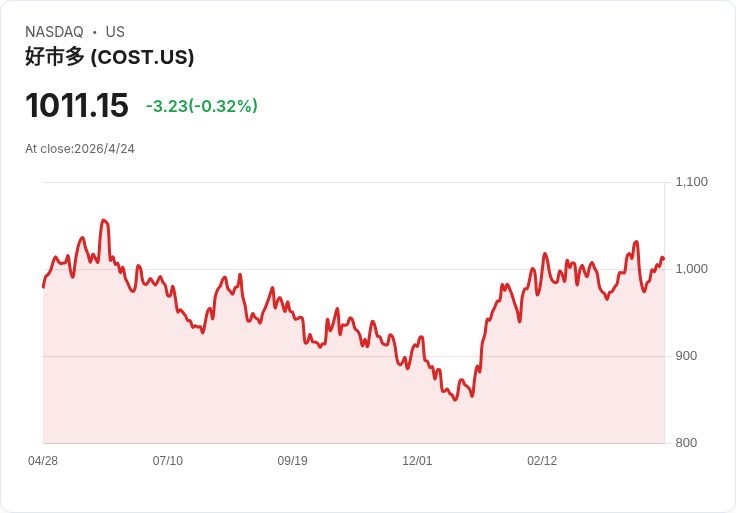The width and height of the screenshot is (736, 513).
Task: Click the 1,000 price axis label
Action: pyautogui.click(x=691, y=268)
